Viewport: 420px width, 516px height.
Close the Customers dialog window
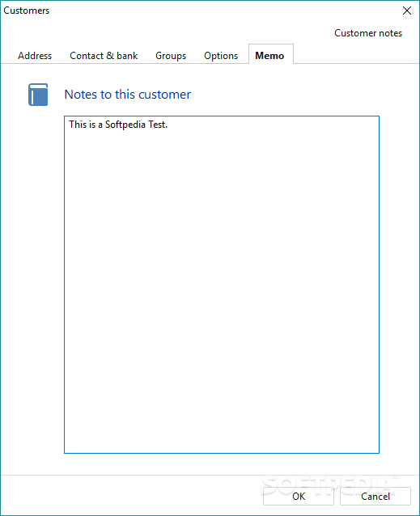(407, 11)
